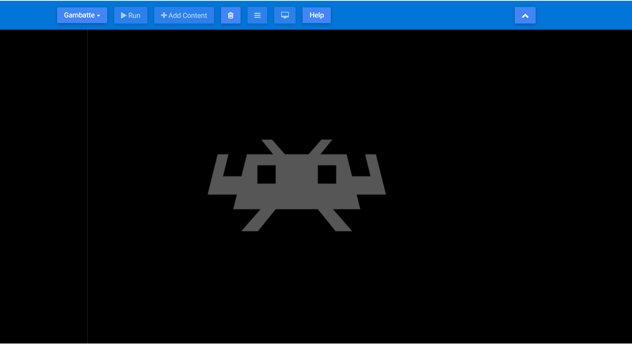Click the Run button

[x=131, y=15]
